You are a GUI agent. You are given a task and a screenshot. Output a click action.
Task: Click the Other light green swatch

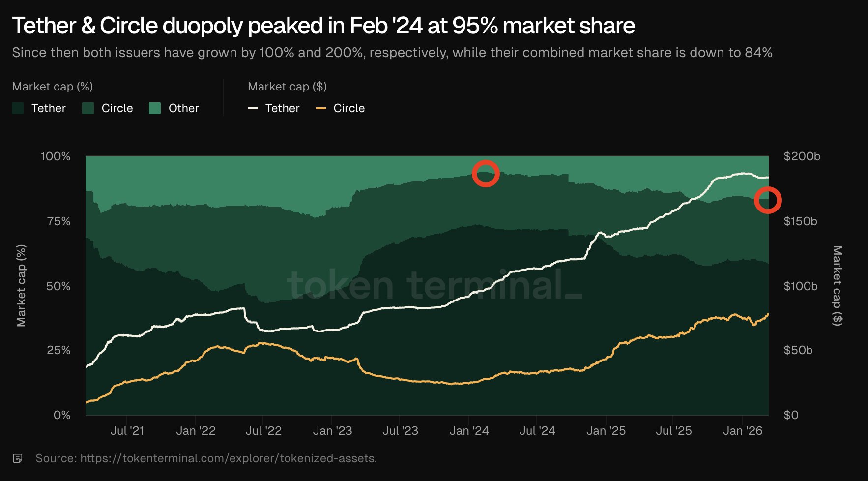click(155, 108)
